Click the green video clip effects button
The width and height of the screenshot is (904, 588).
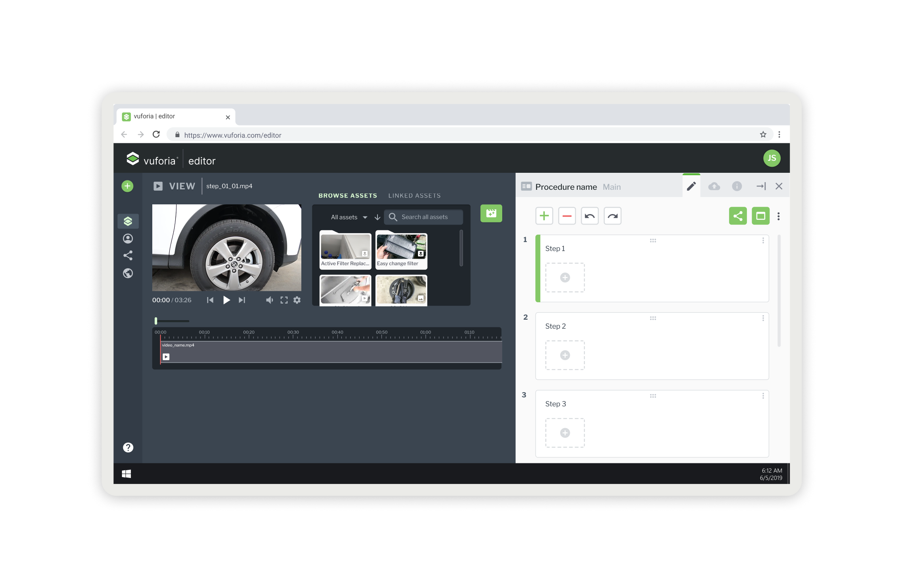pyautogui.click(x=491, y=213)
